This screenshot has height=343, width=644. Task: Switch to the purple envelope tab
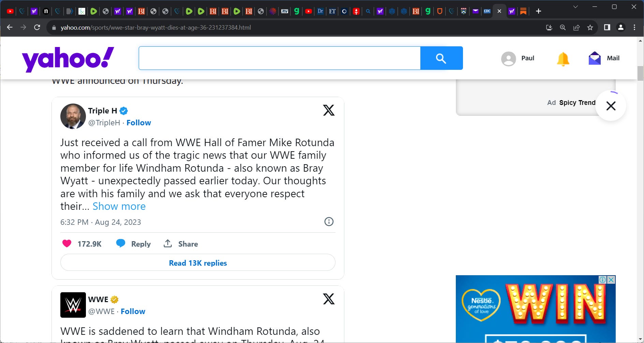coord(476,11)
